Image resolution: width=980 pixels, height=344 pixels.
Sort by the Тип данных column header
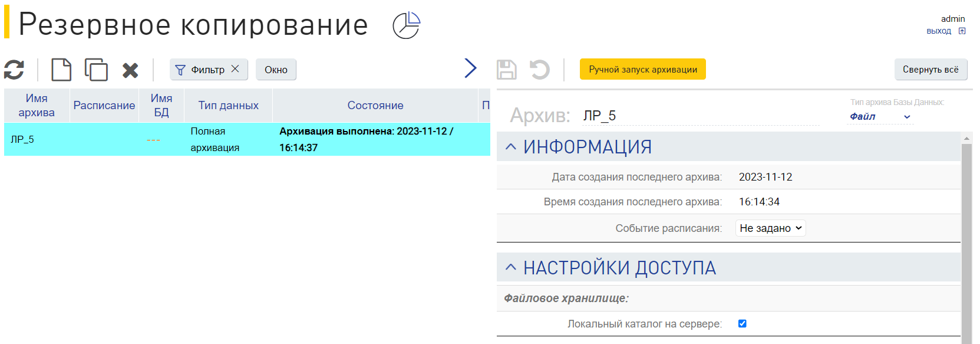tap(229, 106)
